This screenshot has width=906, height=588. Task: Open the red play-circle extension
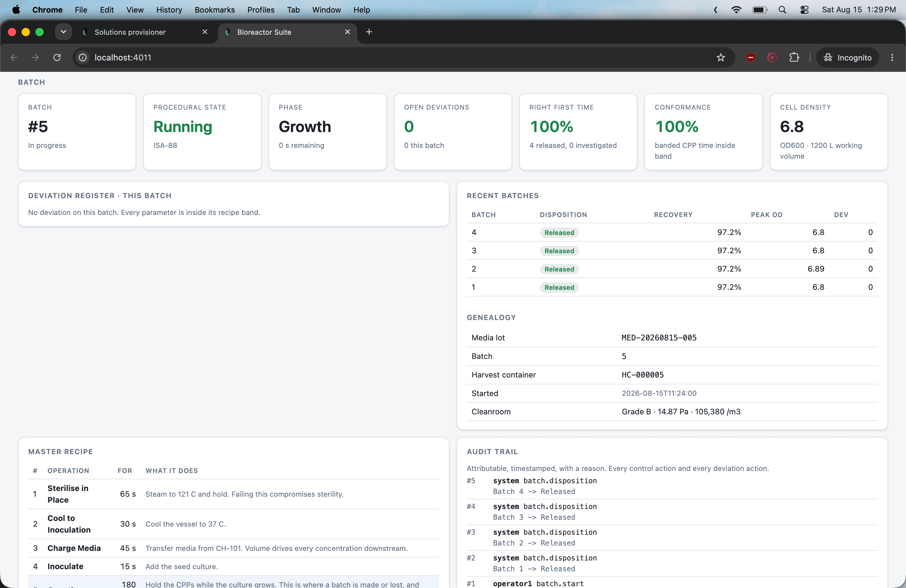[772, 57]
